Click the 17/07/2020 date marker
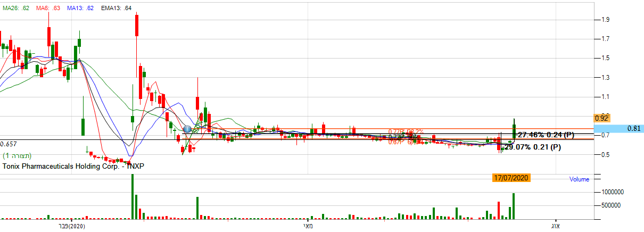 point(510,178)
